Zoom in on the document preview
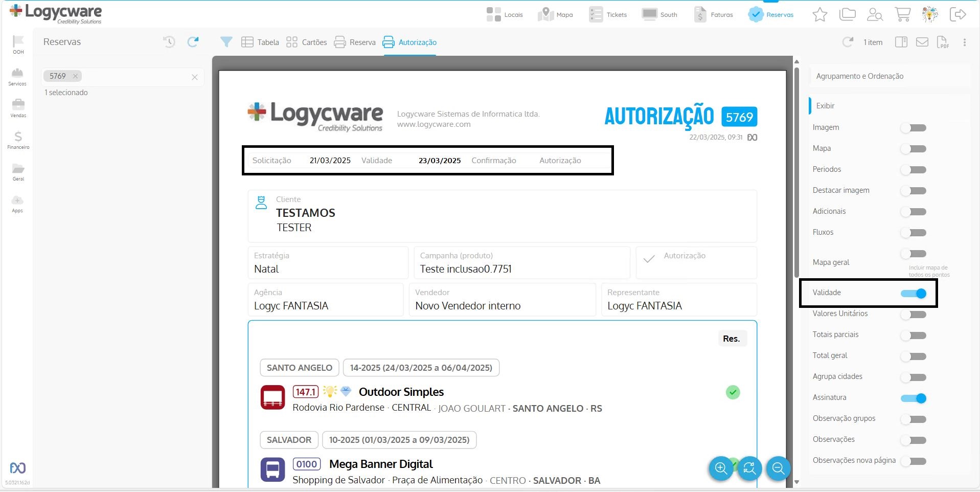Viewport: 980px width, 492px height. (721, 468)
